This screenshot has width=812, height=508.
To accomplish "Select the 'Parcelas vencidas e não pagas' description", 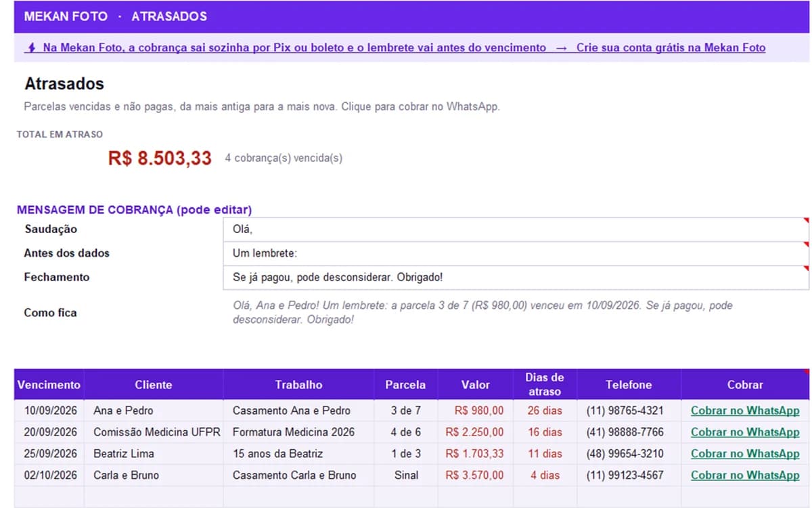I will tap(261, 107).
